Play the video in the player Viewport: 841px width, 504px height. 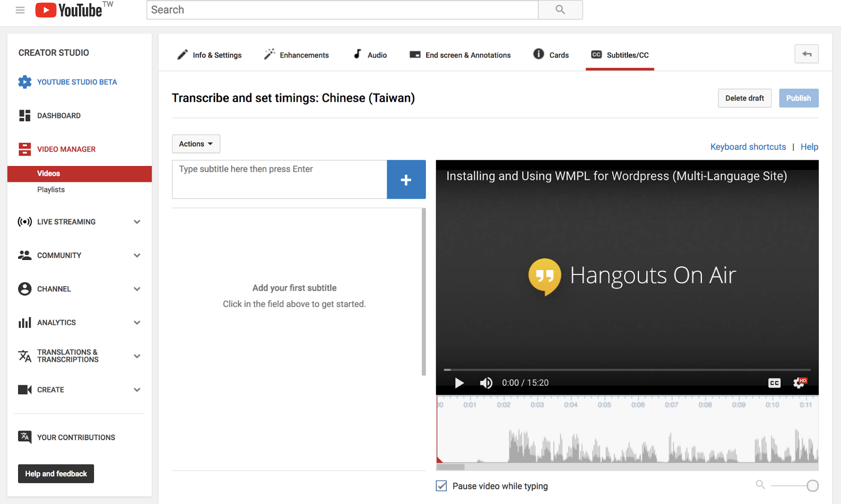pos(459,382)
